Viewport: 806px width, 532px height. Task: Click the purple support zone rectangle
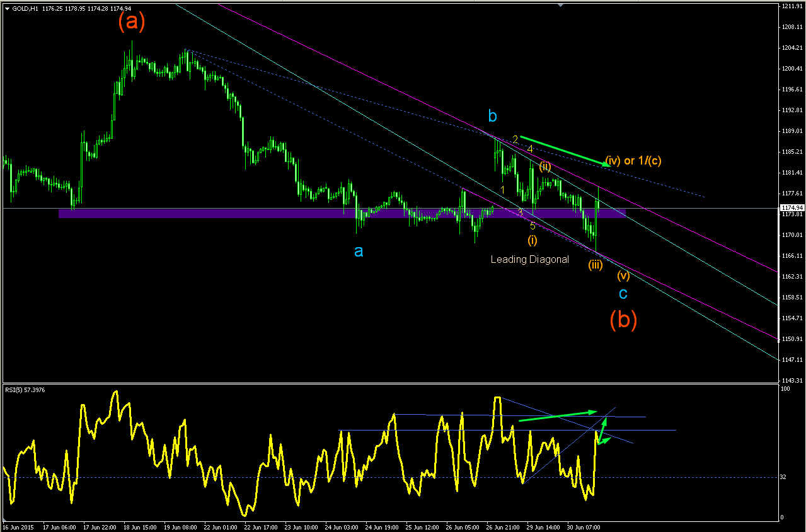342,214
